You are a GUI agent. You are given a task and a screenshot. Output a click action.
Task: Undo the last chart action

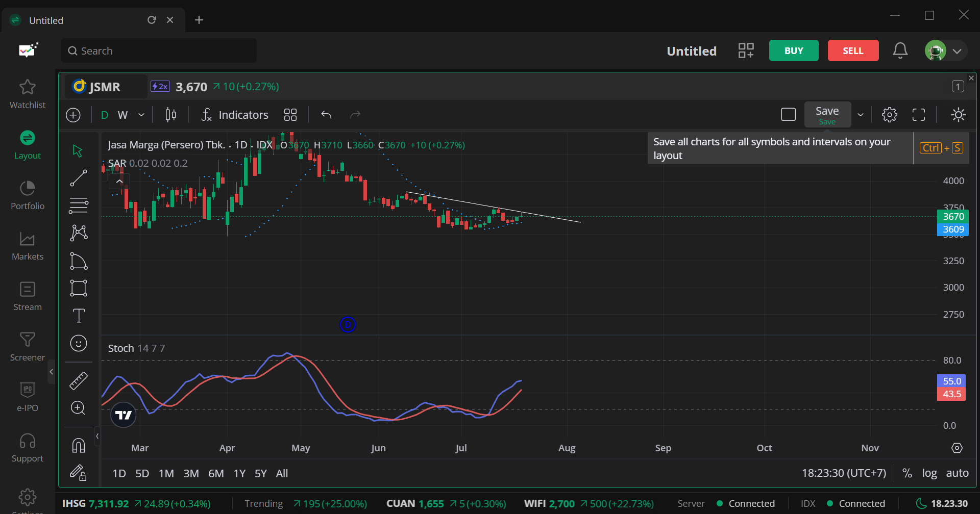(327, 115)
